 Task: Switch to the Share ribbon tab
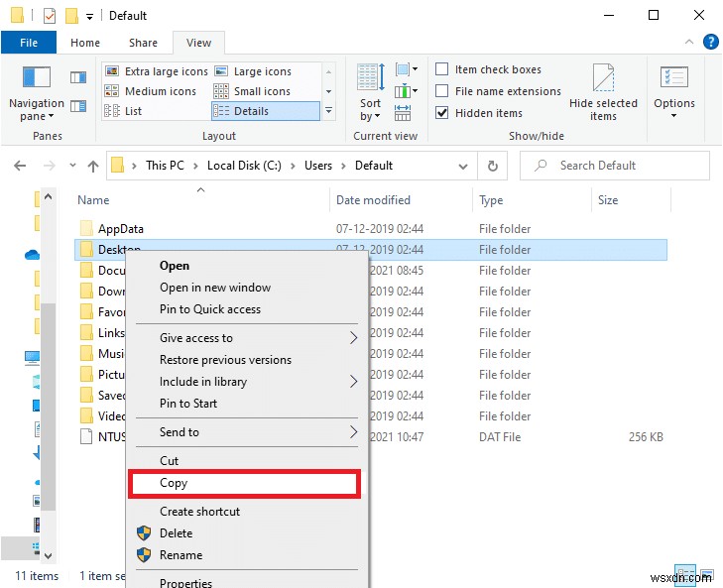tap(144, 43)
